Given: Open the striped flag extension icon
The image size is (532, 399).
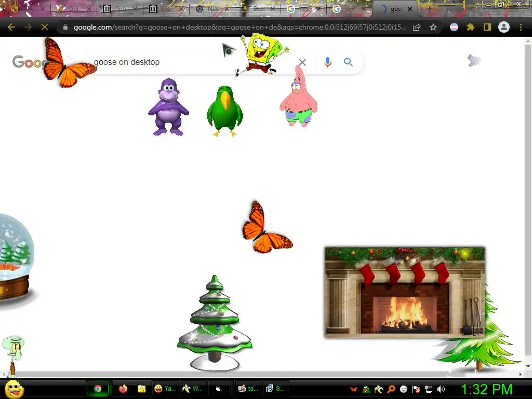Looking at the screenshot, I should (454, 27).
